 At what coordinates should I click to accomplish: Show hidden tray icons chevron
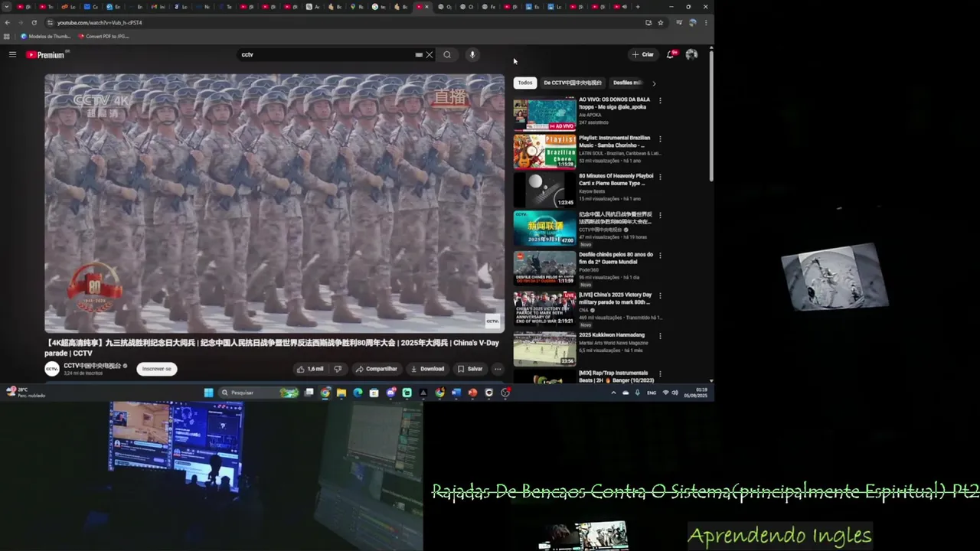(613, 393)
